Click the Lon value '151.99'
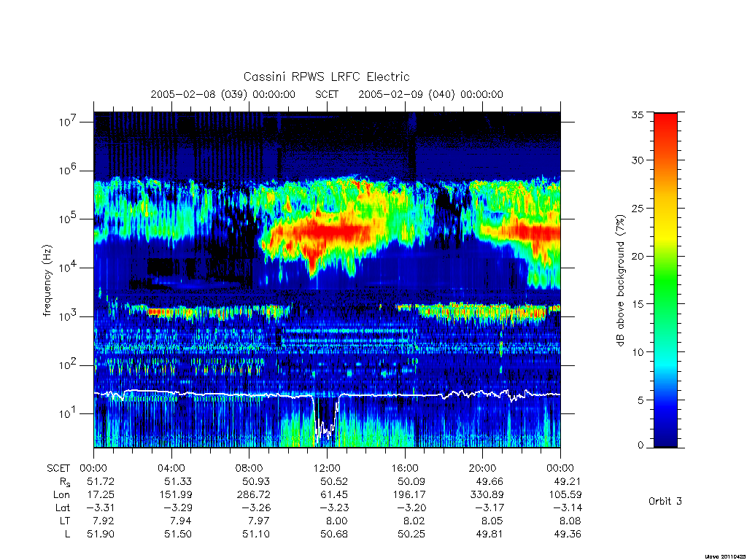Viewport: 747px width, 560px height. tap(176, 495)
